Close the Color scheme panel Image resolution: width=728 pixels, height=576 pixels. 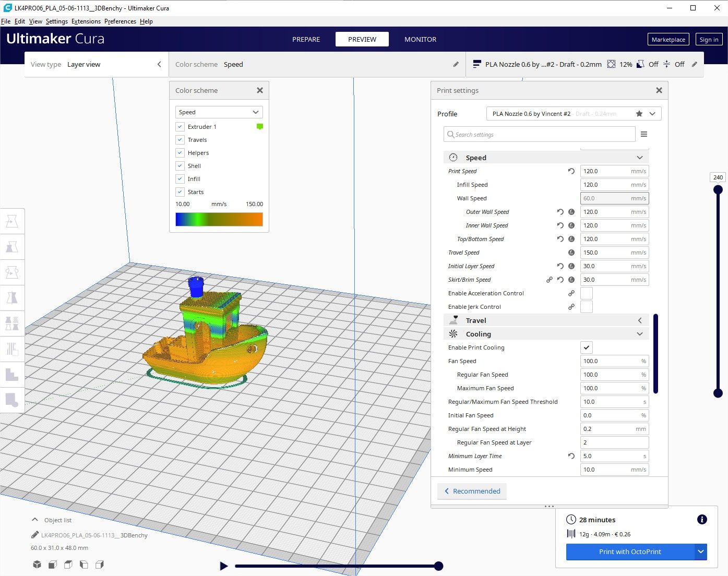point(260,90)
